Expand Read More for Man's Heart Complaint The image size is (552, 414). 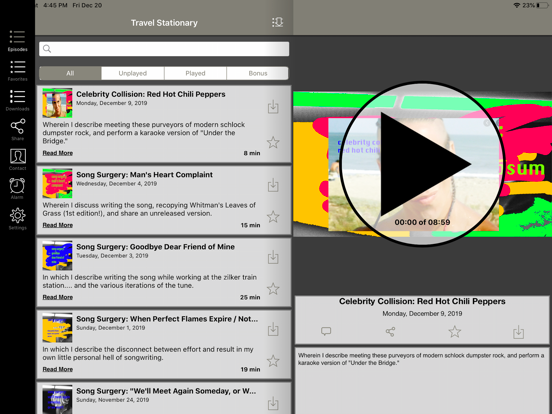click(58, 225)
